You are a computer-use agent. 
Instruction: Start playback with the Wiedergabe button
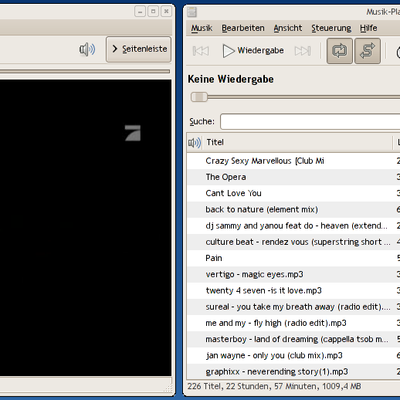point(253,51)
